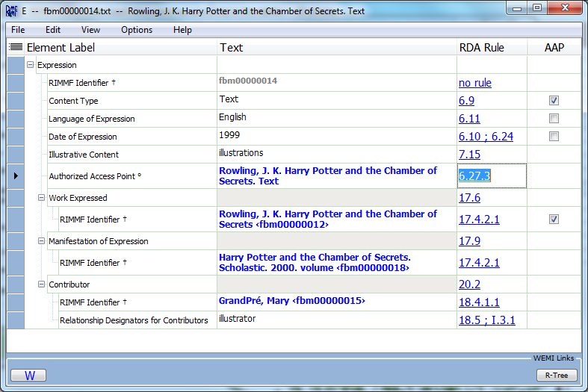Select the 'Content Type' element label
The height and width of the screenshot is (392, 588).
pyautogui.click(x=73, y=101)
